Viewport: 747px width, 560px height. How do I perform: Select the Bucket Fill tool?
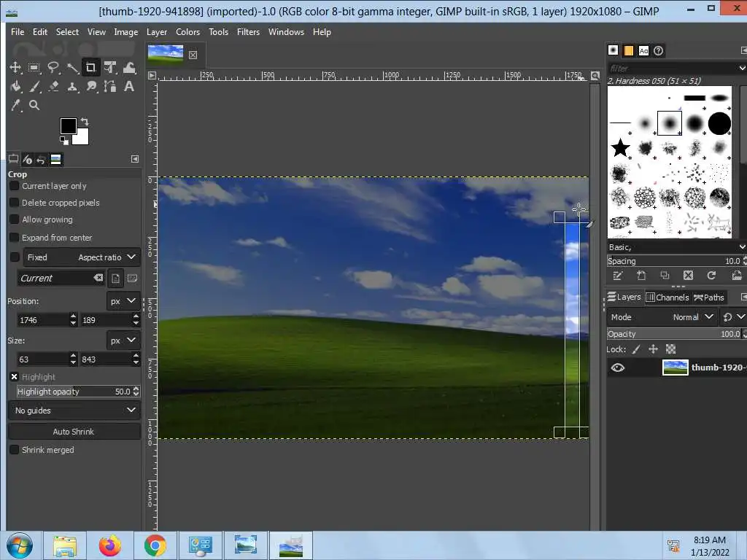[x=15, y=86]
